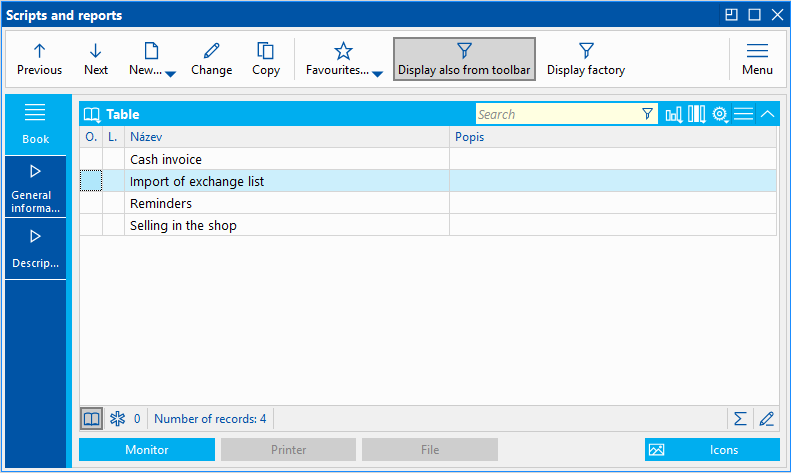Collapse the Table panel chevron

tap(767, 114)
